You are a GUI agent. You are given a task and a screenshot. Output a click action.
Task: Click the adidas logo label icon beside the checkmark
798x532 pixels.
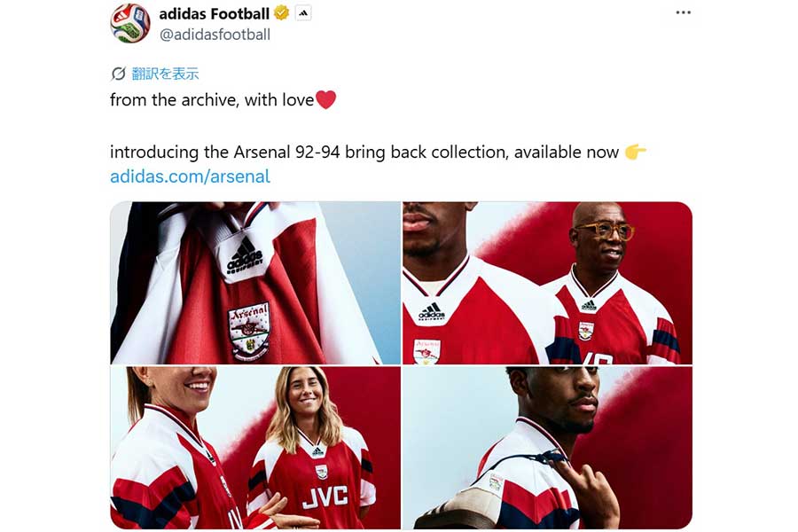pos(302,13)
